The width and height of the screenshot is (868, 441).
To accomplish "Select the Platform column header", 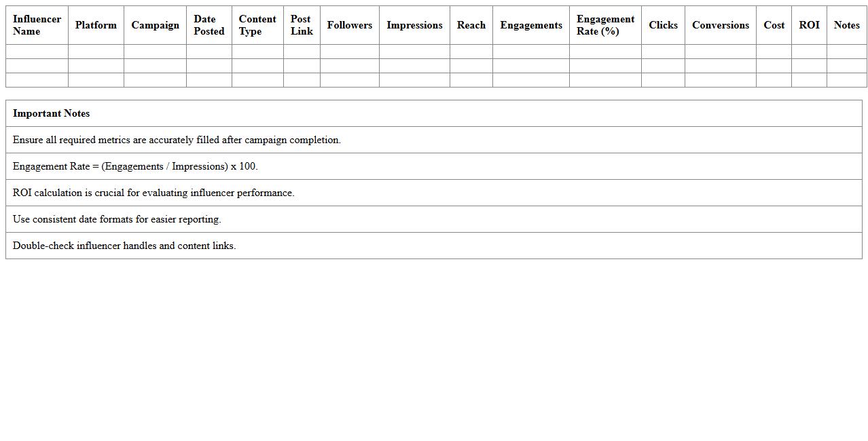I will 96,25.
